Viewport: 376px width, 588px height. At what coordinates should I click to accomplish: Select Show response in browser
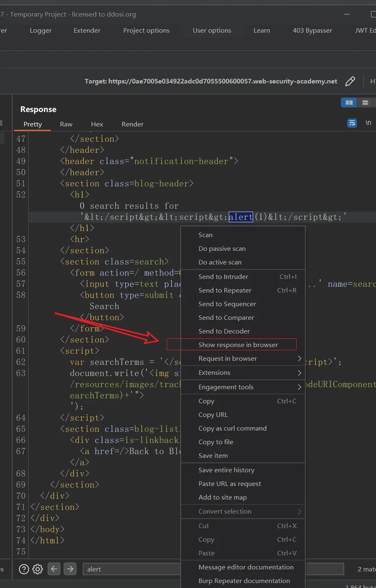243,345
